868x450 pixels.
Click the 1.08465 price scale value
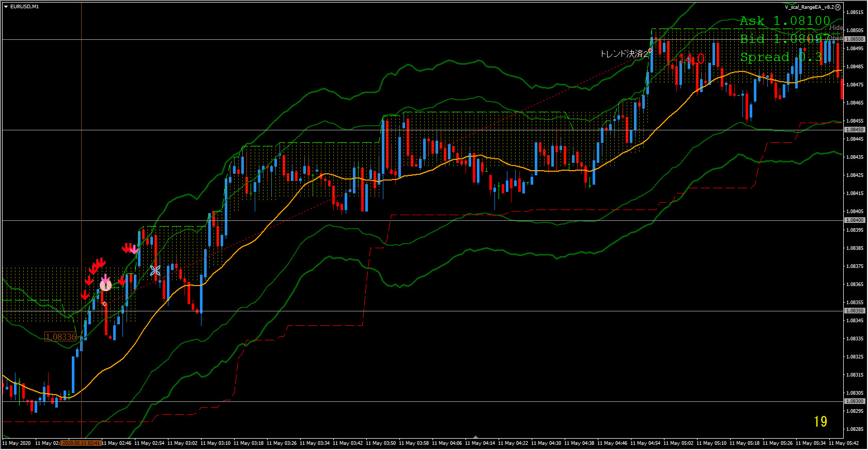[855, 103]
